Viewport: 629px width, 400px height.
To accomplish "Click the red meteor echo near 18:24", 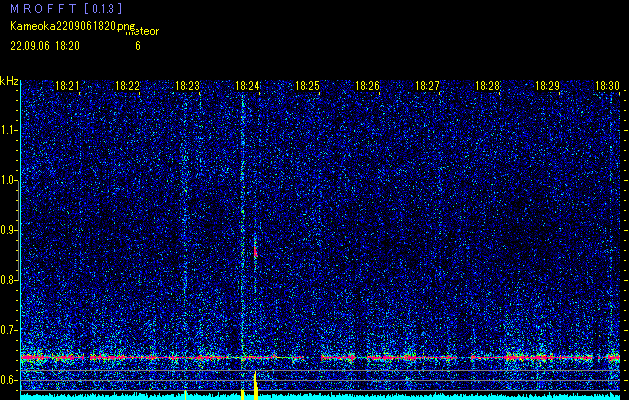I will pos(256,251).
